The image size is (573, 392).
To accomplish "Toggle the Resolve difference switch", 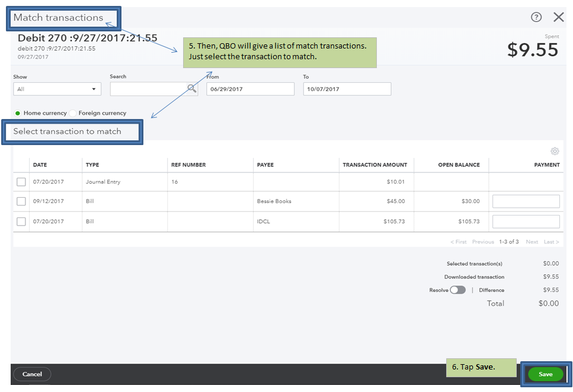I will pos(457,290).
